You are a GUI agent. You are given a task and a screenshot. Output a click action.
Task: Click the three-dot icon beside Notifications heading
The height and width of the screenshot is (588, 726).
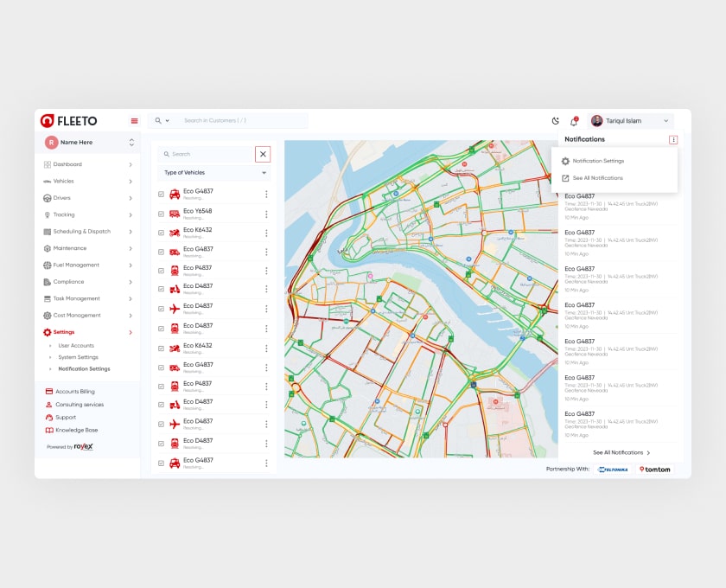click(673, 139)
